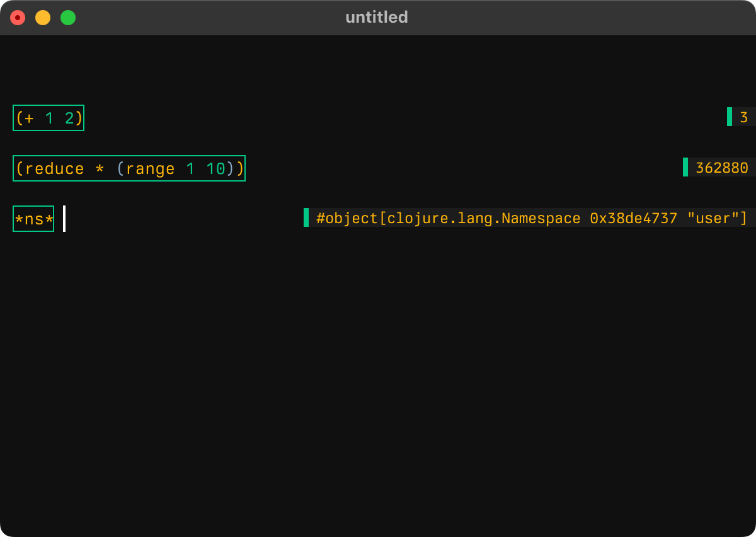Place cursor on the word reduce
The width and height of the screenshot is (756, 537).
[54, 169]
